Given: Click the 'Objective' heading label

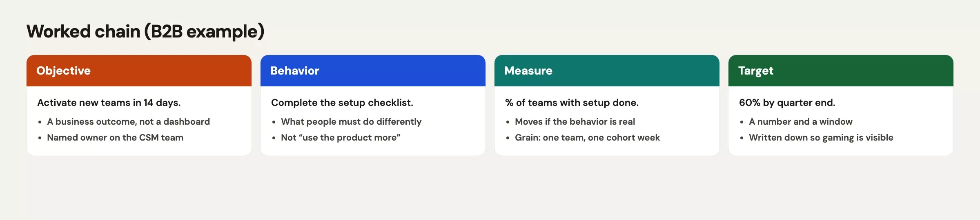Looking at the screenshot, I should tap(63, 71).
